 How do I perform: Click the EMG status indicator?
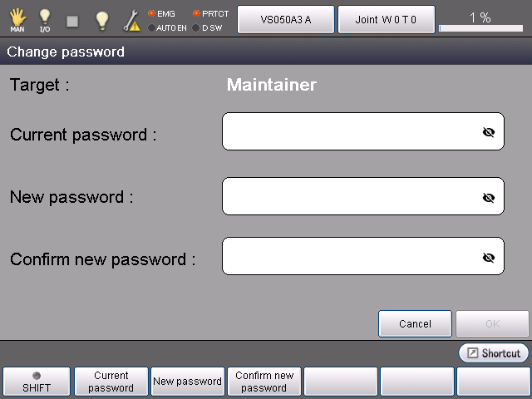[161, 13]
